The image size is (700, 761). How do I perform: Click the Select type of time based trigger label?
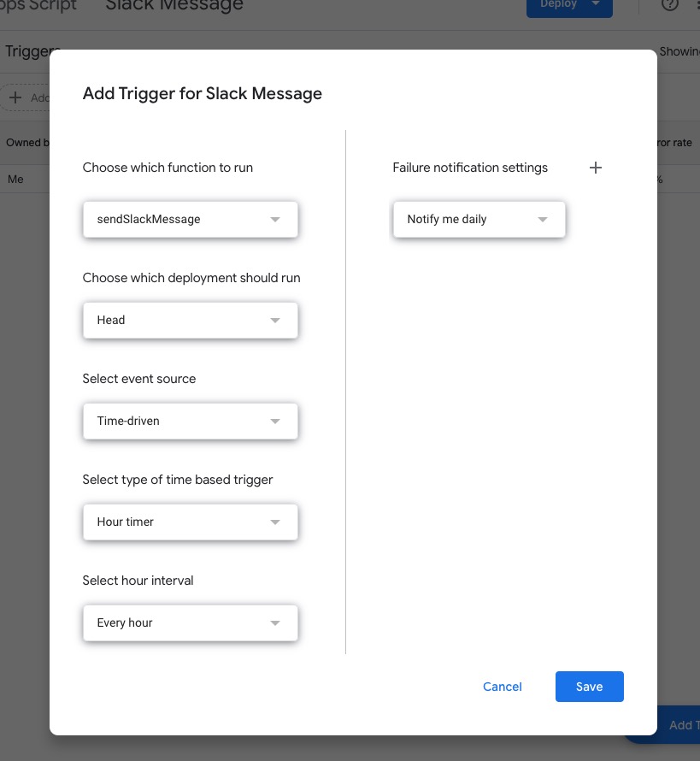(x=178, y=480)
